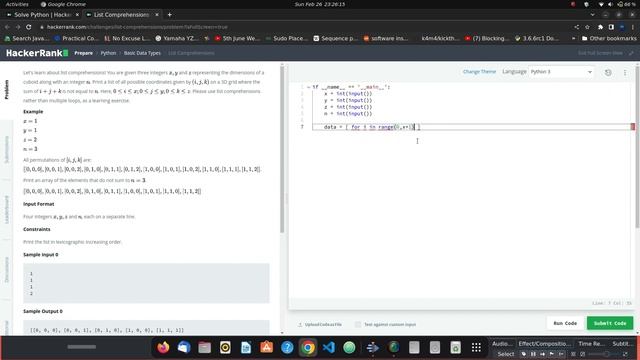Toggle the Chrome side panel icon
Screen dimensions: 640x360
pyautogui.click(x=611, y=27)
